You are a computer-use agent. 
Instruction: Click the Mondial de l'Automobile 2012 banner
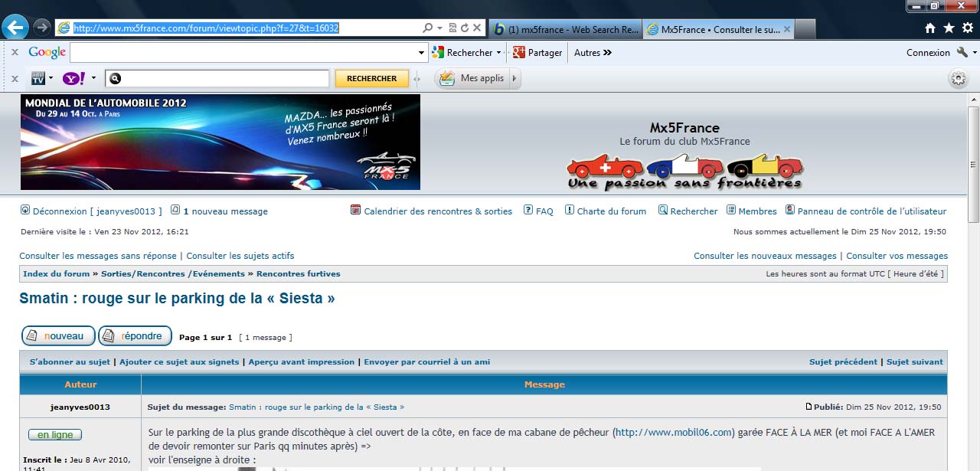point(220,142)
